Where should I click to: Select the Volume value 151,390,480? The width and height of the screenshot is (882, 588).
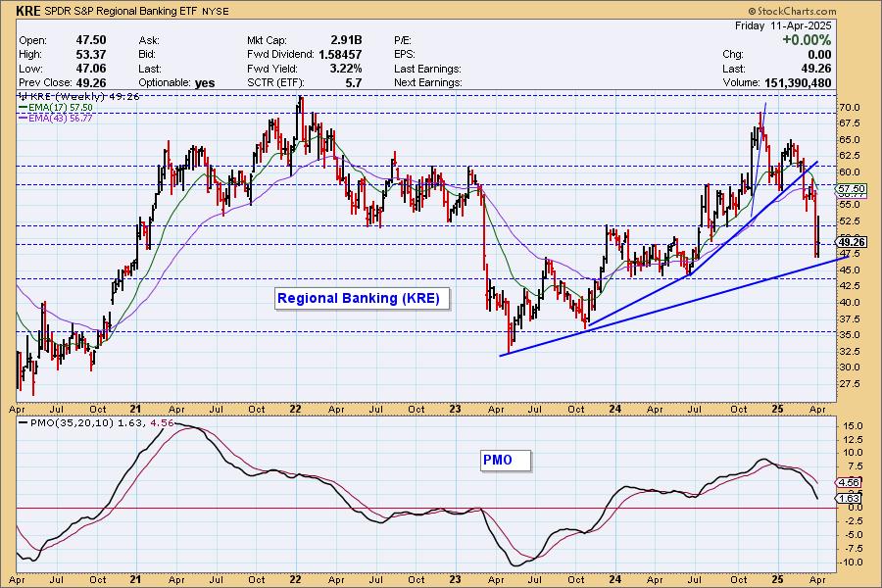(x=798, y=82)
